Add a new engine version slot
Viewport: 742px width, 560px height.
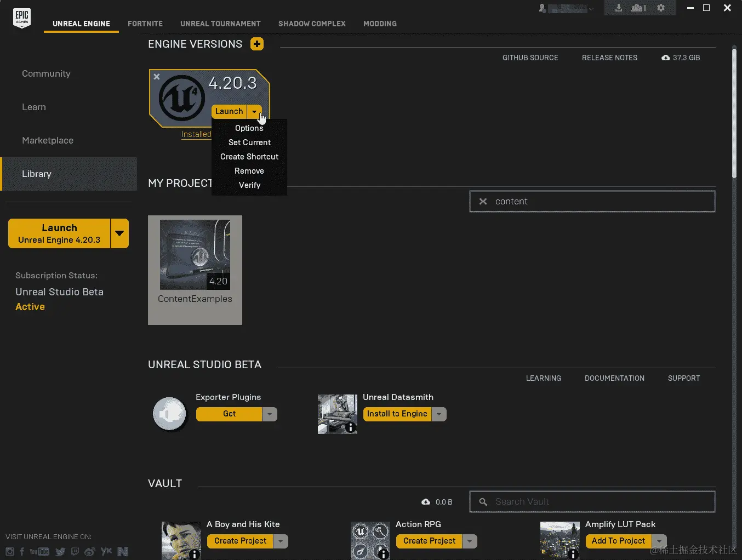[x=257, y=44]
